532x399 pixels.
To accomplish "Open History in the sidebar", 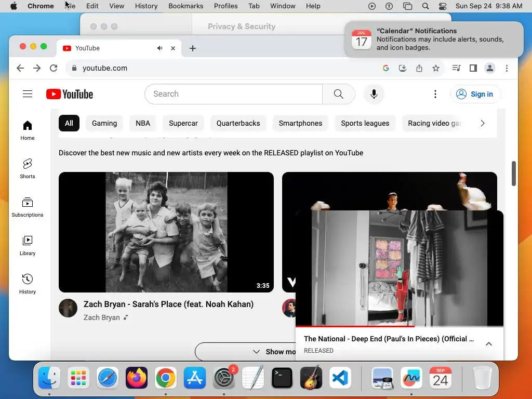I will (28, 284).
